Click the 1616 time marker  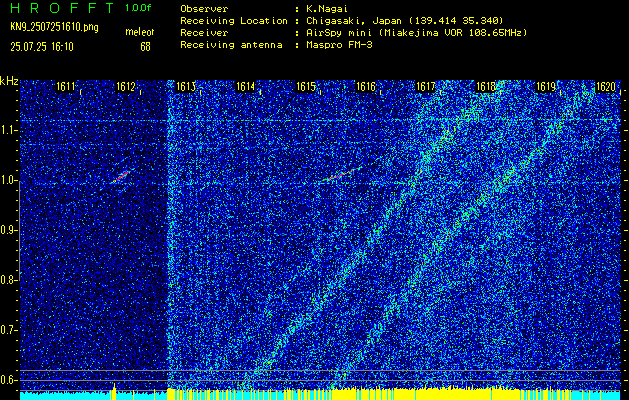[x=366, y=86]
